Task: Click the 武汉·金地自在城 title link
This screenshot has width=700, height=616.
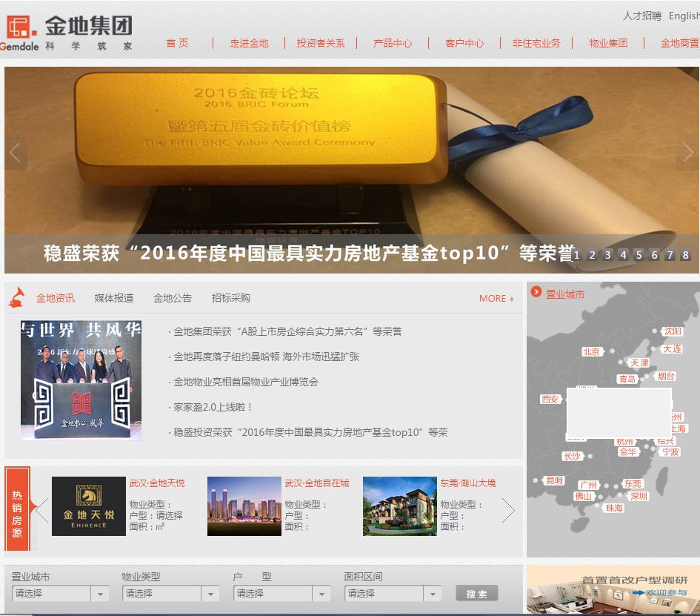Action: [317, 483]
